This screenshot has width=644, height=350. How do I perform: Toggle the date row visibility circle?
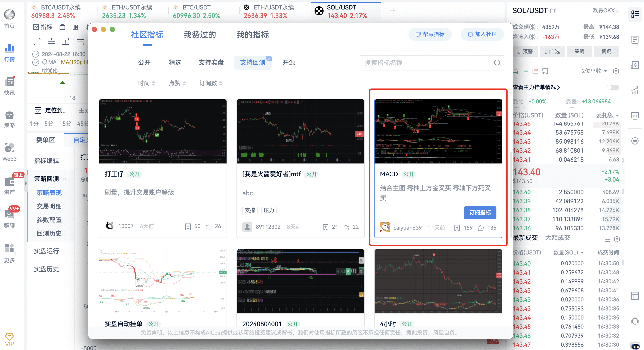[x=36, y=54]
